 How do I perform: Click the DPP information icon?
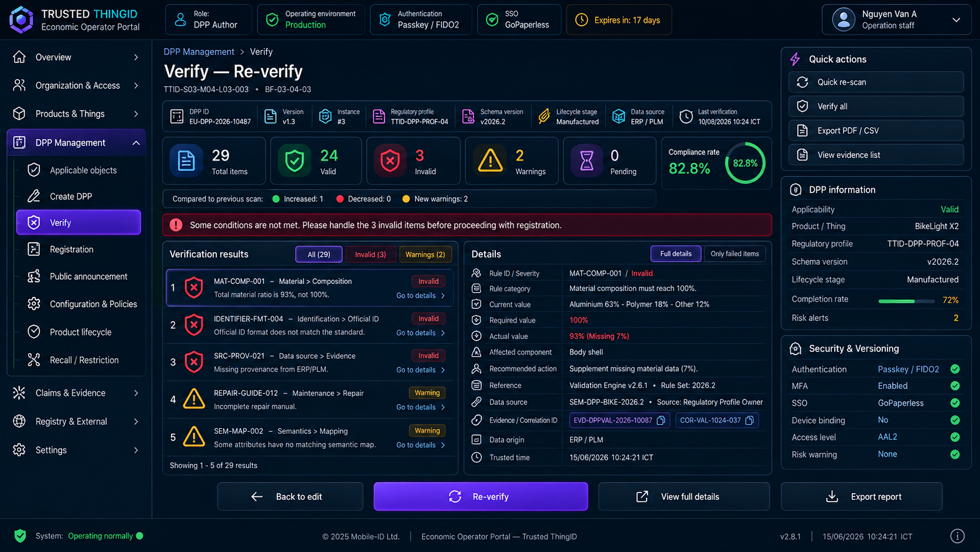[x=795, y=190]
